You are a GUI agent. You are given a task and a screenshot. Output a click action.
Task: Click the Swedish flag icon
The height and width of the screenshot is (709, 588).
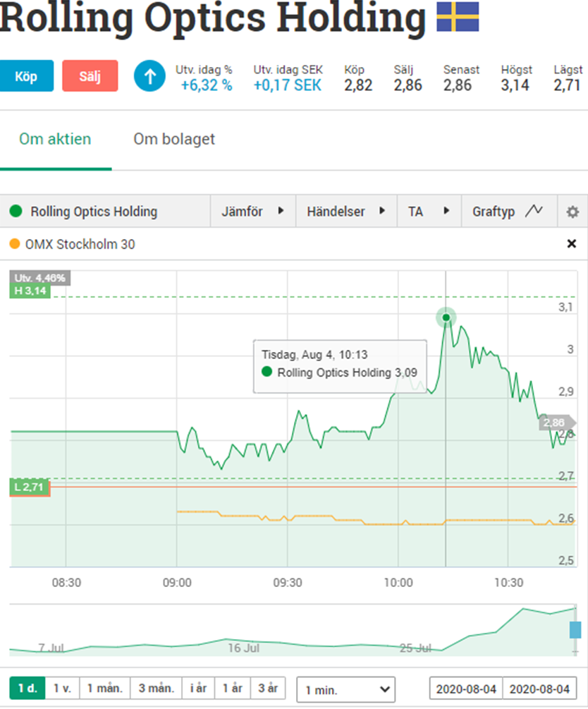tap(458, 17)
